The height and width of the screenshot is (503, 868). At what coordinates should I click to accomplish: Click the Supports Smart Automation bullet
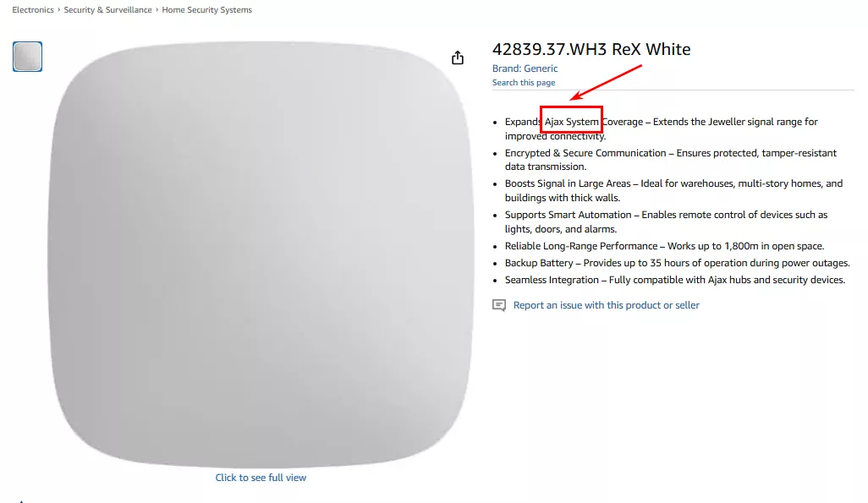(x=666, y=221)
